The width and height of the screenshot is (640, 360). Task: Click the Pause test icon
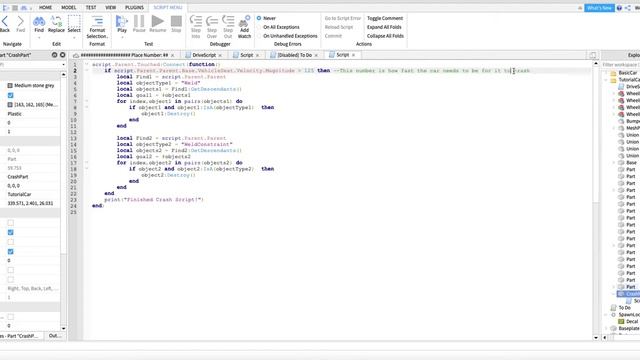point(139,21)
